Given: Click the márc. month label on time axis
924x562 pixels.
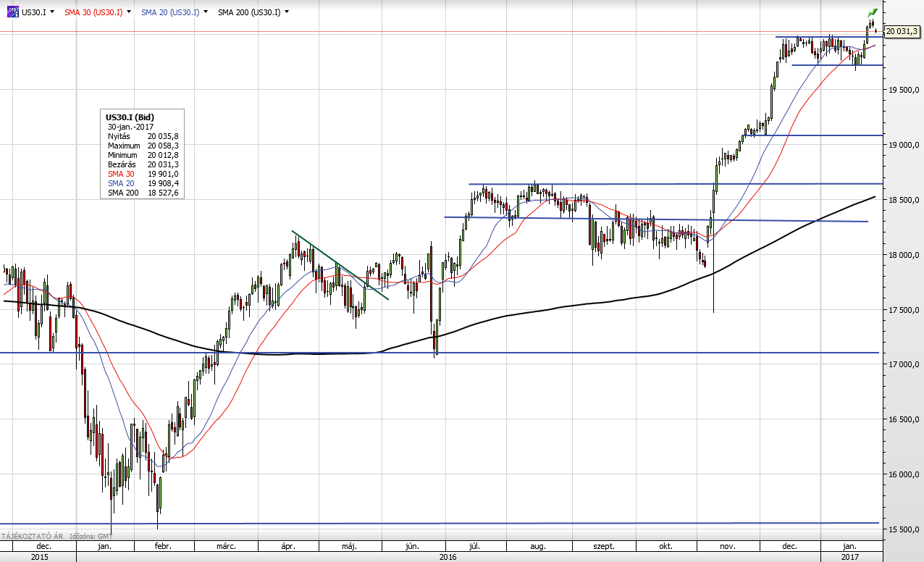Looking at the screenshot, I should (x=227, y=546).
